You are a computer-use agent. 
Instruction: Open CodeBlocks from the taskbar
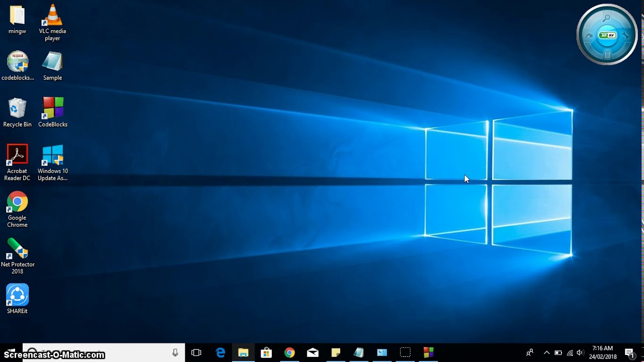pos(428,352)
